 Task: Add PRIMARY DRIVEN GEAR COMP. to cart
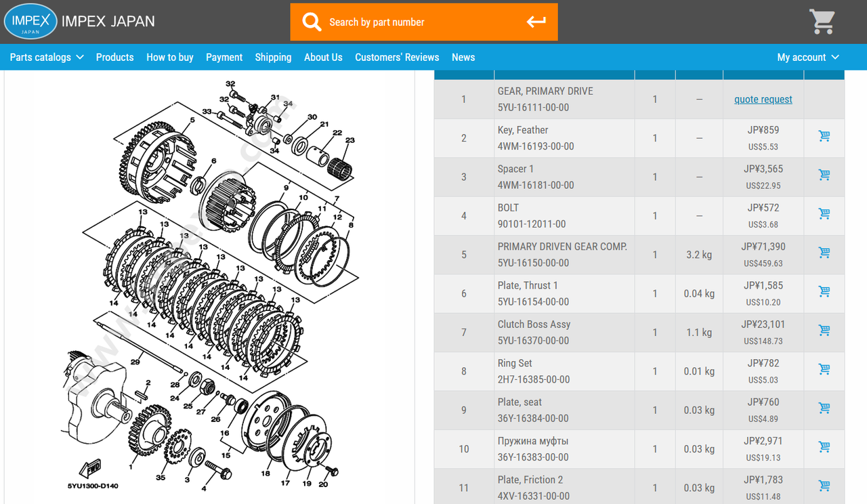pyautogui.click(x=824, y=253)
